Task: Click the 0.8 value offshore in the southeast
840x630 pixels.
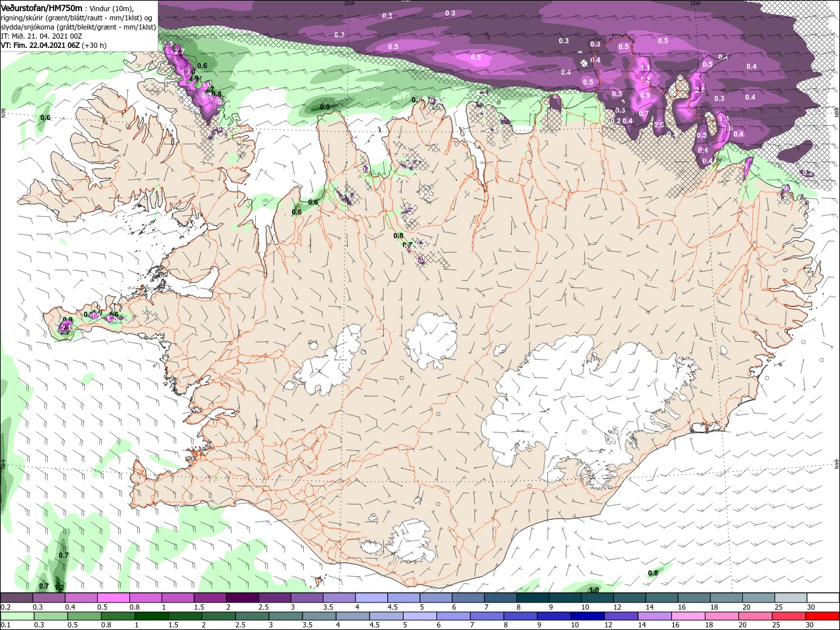Action: (x=653, y=573)
